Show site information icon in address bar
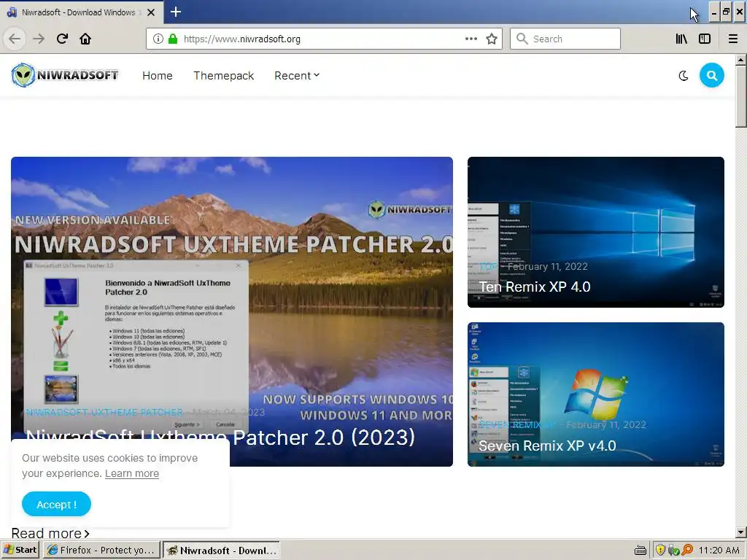The height and width of the screenshot is (560, 747). tap(158, 39)
